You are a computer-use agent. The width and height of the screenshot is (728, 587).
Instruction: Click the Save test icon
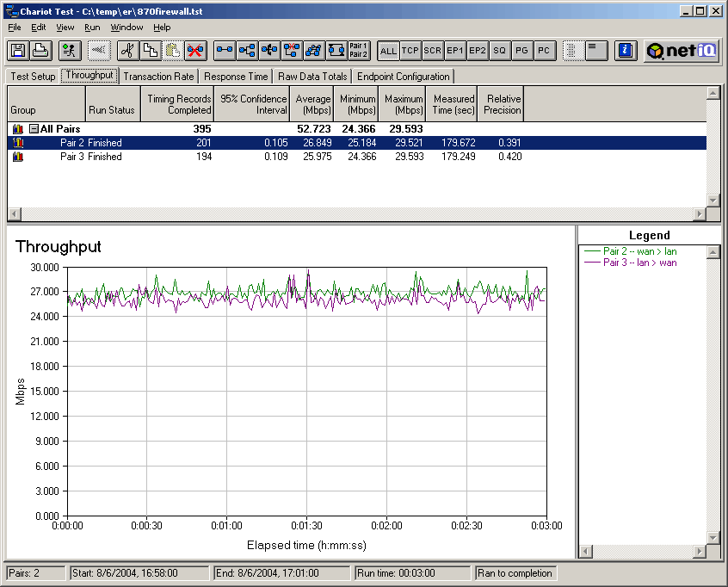[x=18, y=51]
